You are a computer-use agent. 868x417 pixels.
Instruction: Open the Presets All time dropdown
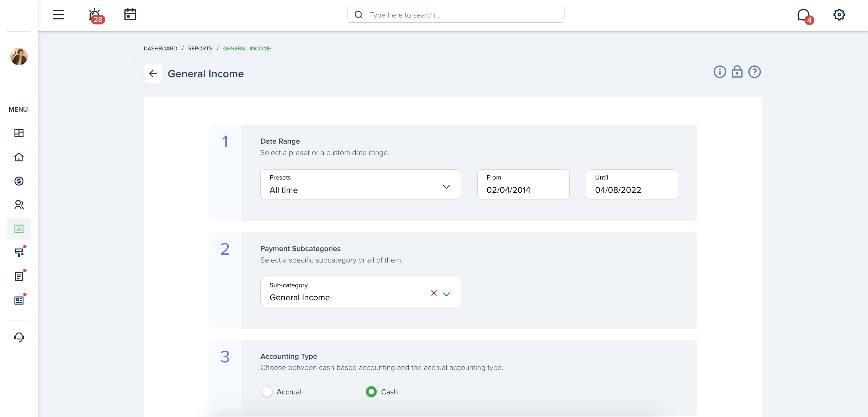[x=360, y=184]
